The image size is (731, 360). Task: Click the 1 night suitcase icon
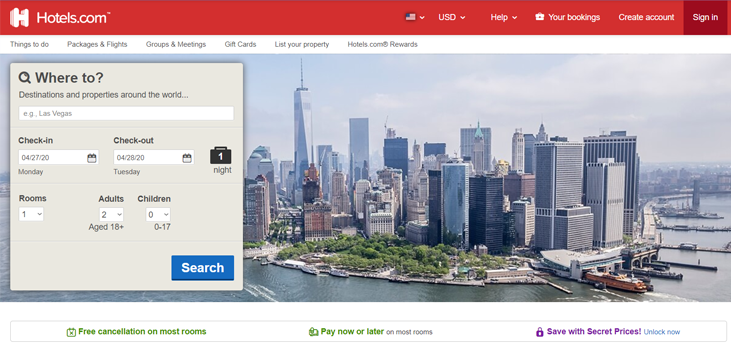pyautogui.click(x=221, y=155)
